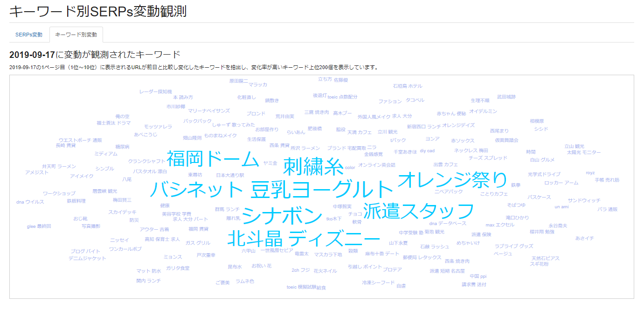Click the 石垣島 ホテル keyword
The width and height of the screenshot is (644, 318).
pyautogui.click(x=408, y=86)
